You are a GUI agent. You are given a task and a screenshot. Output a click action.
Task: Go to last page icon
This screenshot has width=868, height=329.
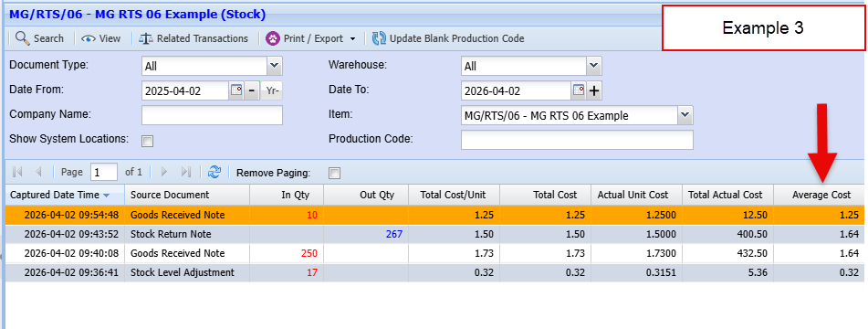click(185, 172)
